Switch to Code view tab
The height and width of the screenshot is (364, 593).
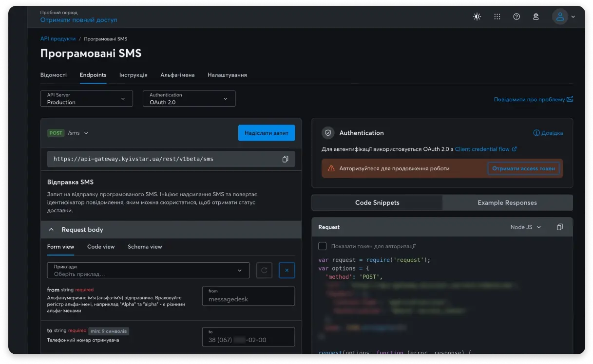pos(101,247)
